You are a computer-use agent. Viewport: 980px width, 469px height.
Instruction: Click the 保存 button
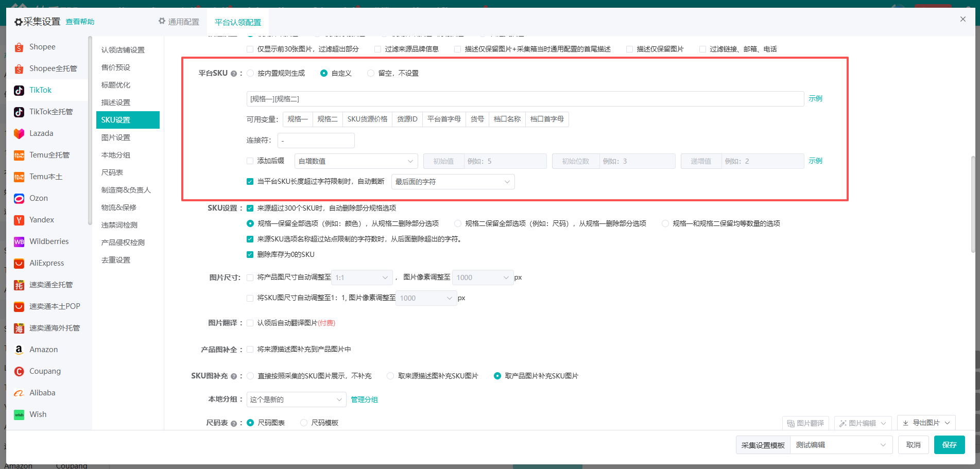point(949,445)
